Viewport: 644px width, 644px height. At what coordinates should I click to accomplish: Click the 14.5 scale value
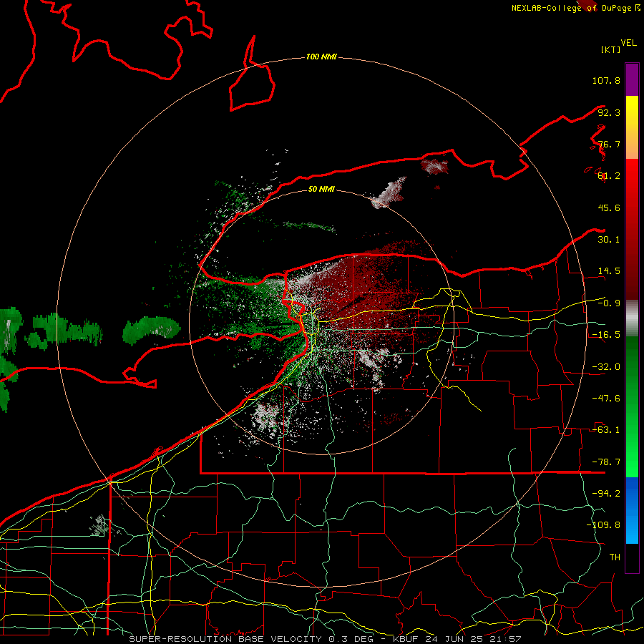[x=609, y=271]
